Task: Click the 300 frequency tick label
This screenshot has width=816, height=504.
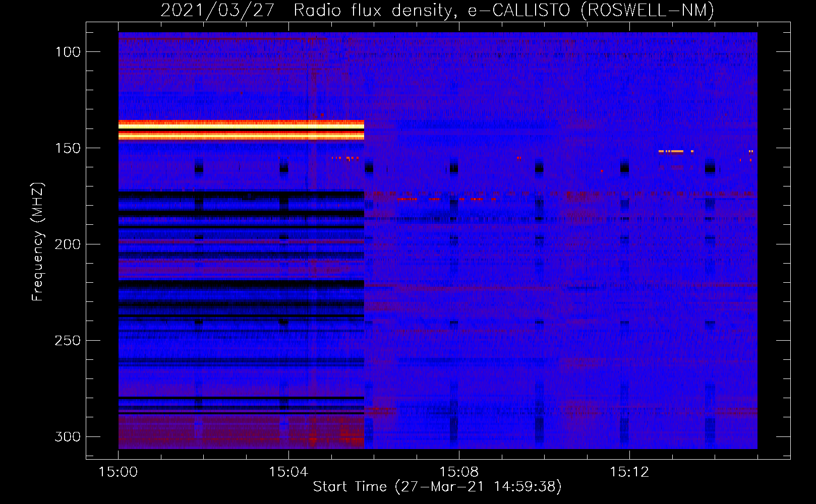Action: coord(68,436)
